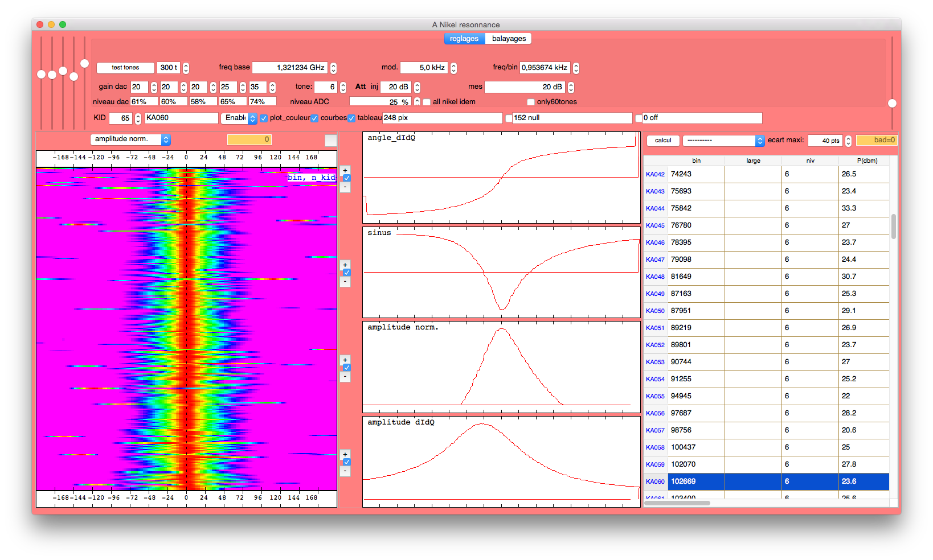Enable the all nikel idem checkbox

click(427, 102)
